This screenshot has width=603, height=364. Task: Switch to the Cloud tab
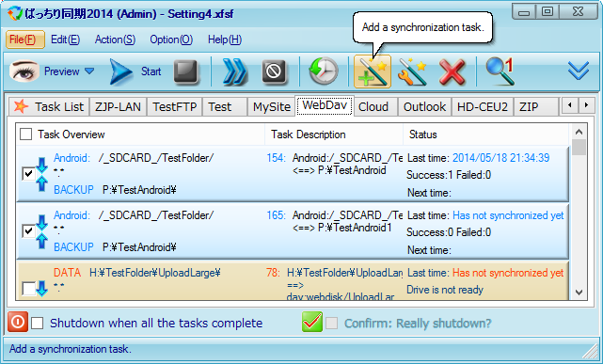pyautogui.click(x=373, y=107)
